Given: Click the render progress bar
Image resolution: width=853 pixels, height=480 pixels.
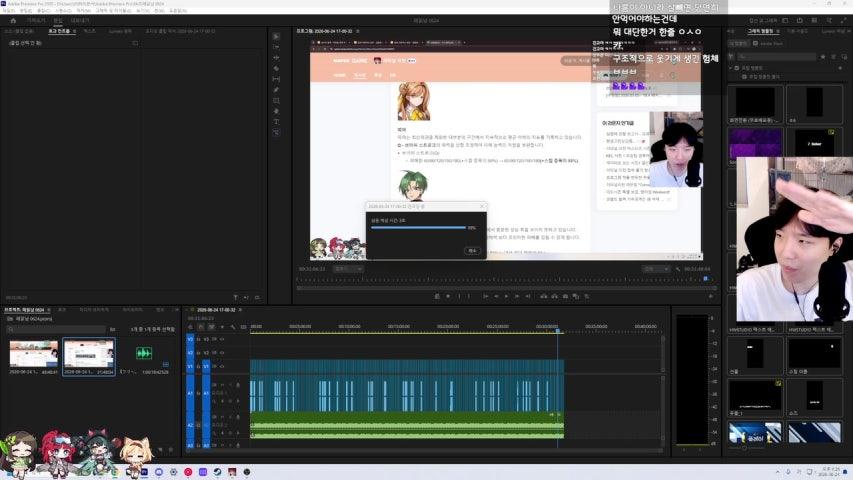Looking at the screenshot, I should pos(418,227).
